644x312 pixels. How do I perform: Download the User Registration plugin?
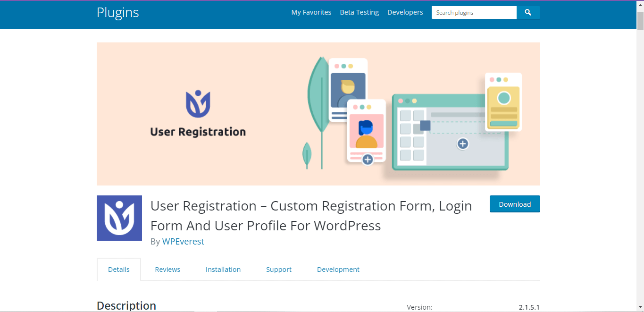click(x=514, y=204)
